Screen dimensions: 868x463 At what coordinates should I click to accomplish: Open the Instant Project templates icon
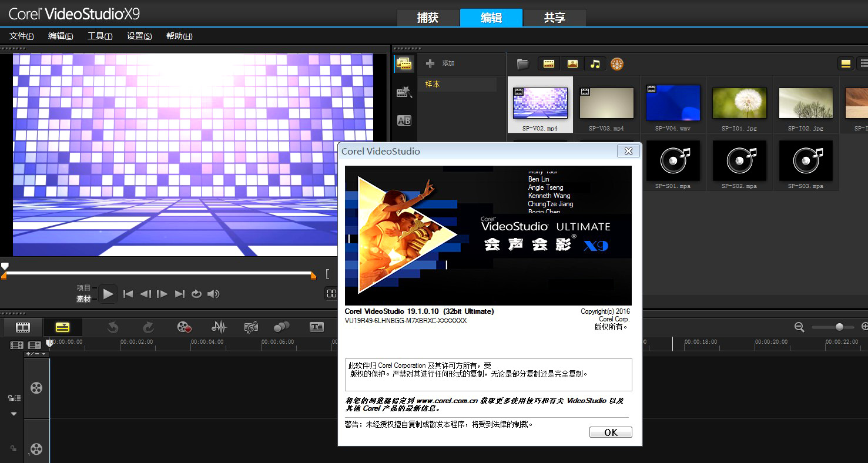(x=404, y=92)
